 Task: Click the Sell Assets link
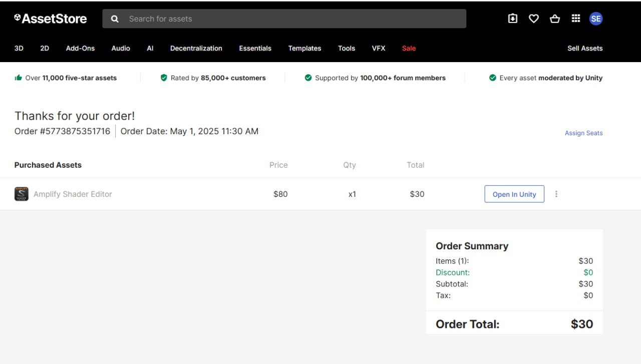pos(585,48)
